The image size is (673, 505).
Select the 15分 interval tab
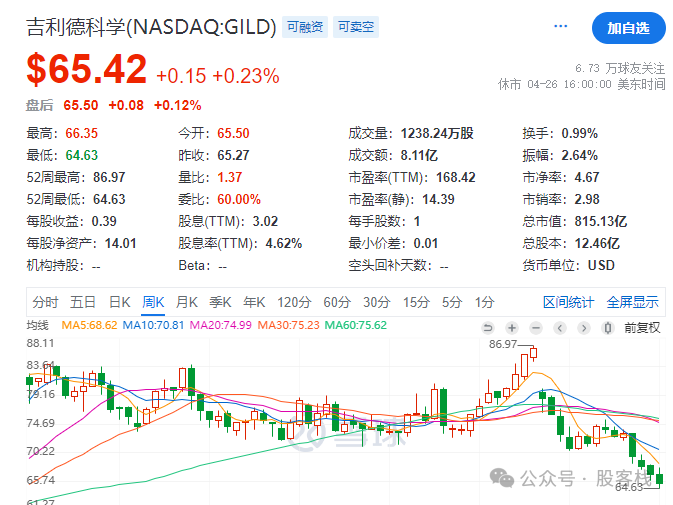coord(416,302)
